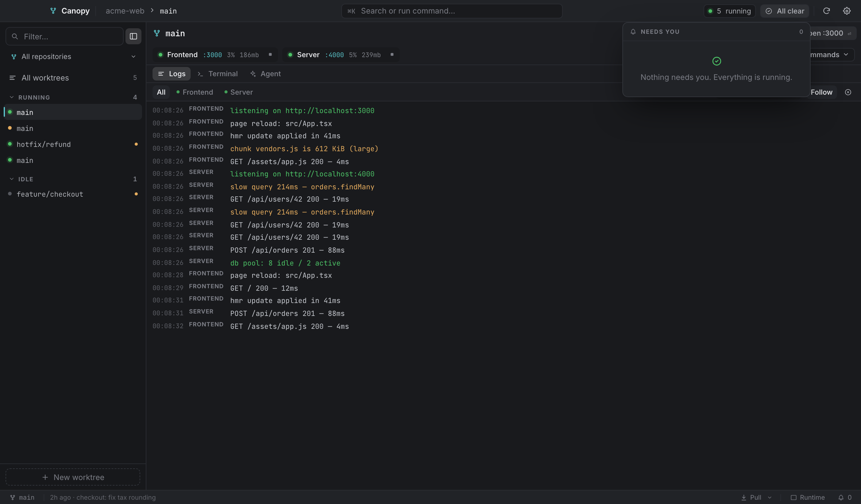Select the highlighted main worktree row
This screenshot has width=861, height=504.
pos(73,112)
